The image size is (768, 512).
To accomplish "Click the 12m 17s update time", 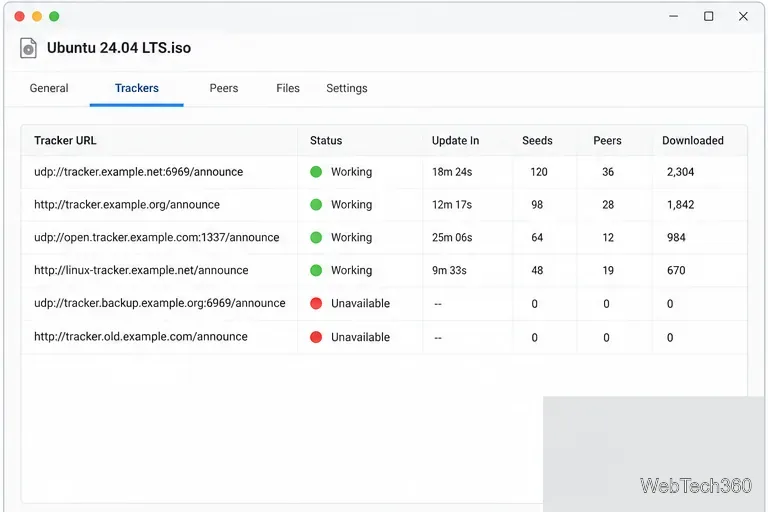I will click(x=452, y=205).
